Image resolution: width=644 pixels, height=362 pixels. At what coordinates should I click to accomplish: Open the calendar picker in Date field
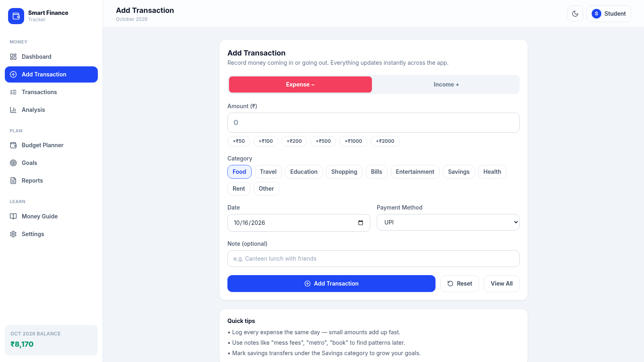coord(361,223)
